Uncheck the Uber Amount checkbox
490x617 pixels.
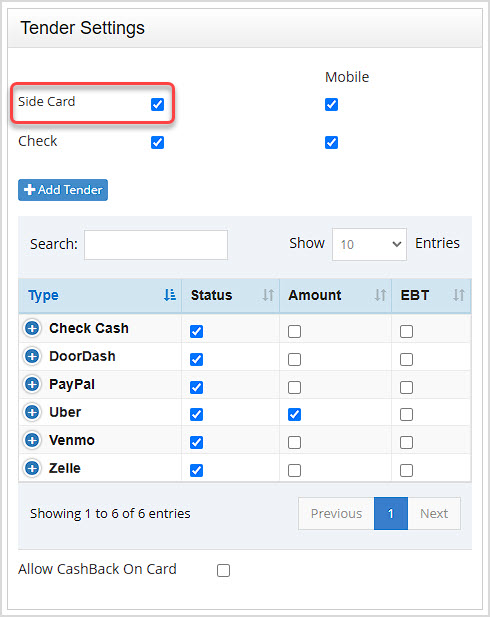(294, 414)
